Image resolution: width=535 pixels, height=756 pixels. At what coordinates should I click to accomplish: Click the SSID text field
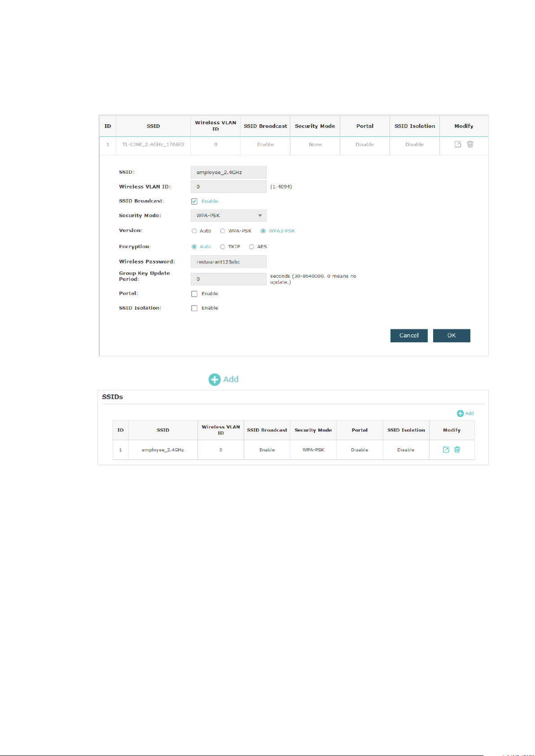228,172
